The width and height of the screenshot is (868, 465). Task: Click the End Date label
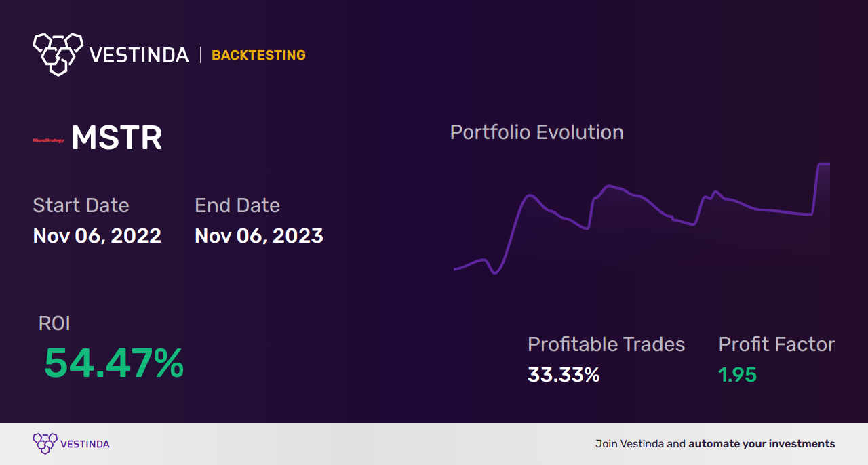tap(237, 205)
